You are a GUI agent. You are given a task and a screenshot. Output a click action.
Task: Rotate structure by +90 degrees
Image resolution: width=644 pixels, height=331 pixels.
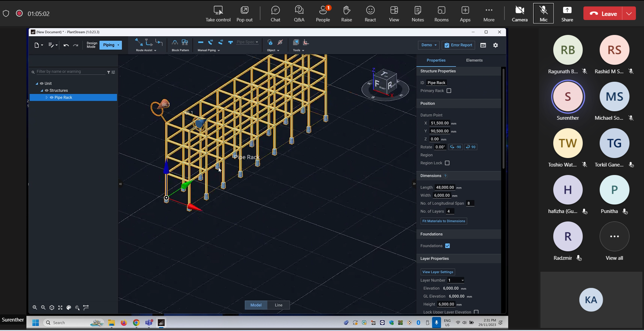(471, 147)
